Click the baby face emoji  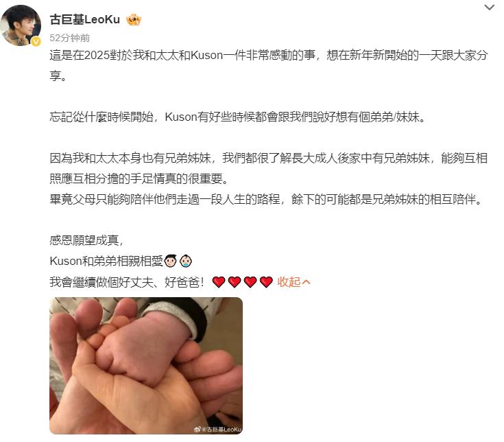[x=186, y=261]
